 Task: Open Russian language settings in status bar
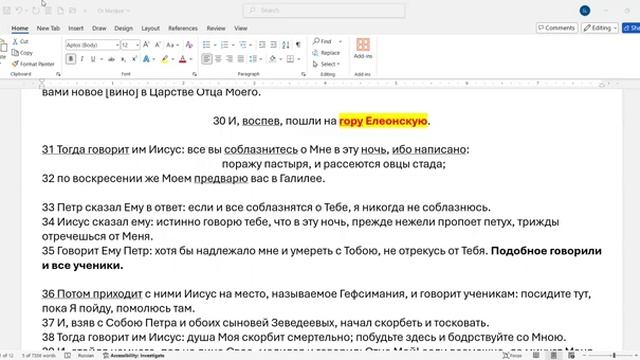[86, 356]
